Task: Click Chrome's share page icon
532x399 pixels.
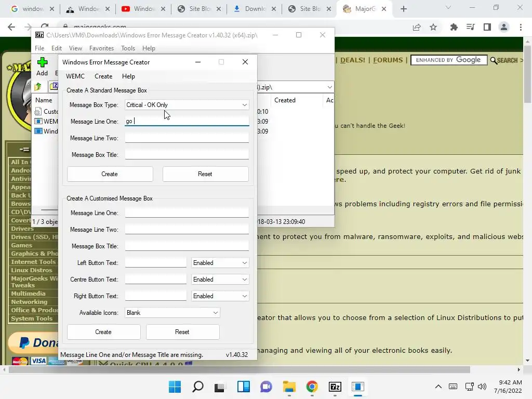Action: click(x=417, y=27)
